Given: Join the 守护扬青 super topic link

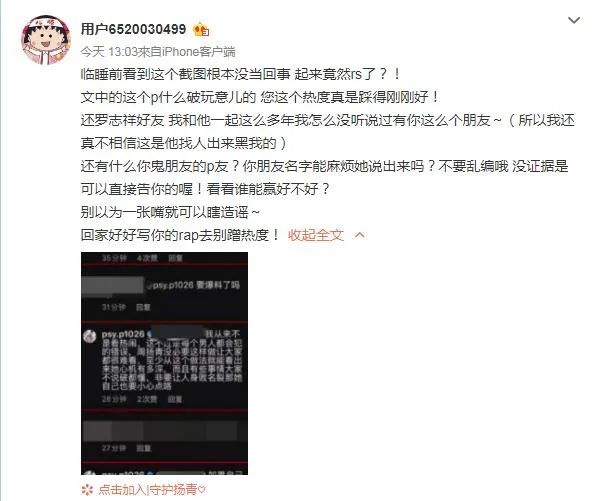Looking at the screenshot, I should tap(147, 489).
